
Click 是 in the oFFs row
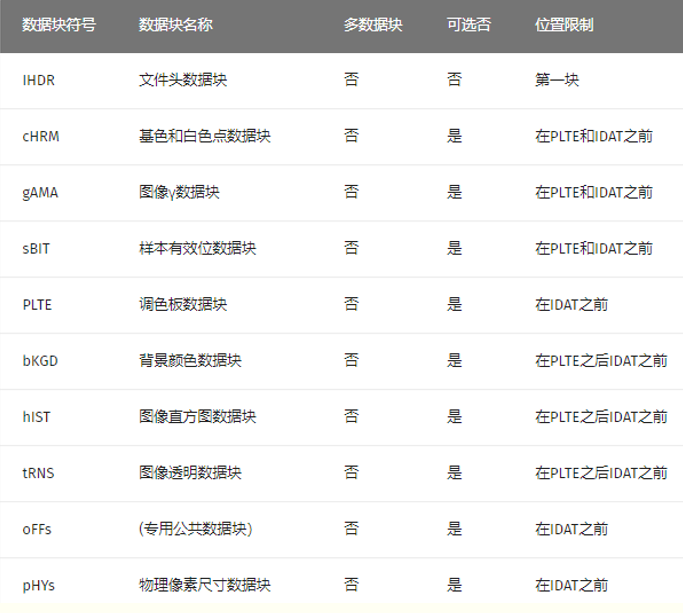pyautogui.click(x=454, y=529)
